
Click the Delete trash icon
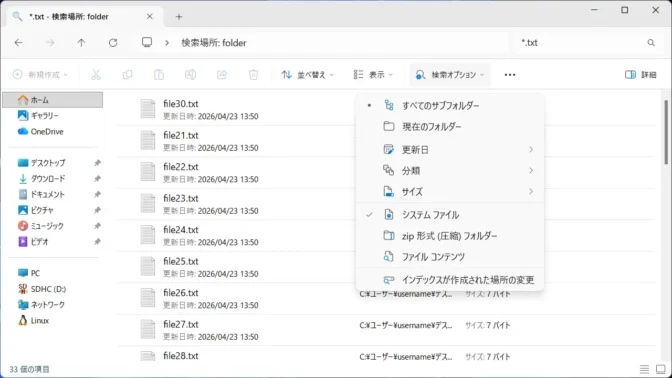coord(253,75)
